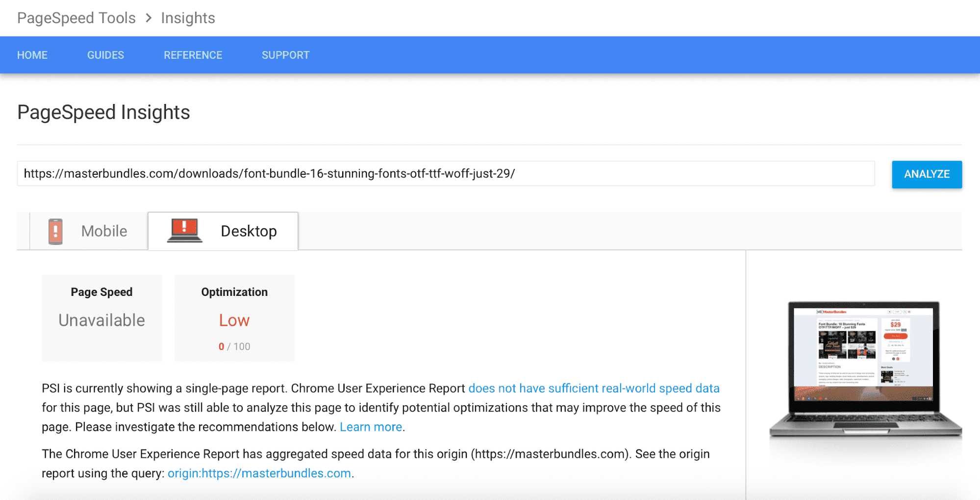Click the mobile phone warning icon

point(55,231)
